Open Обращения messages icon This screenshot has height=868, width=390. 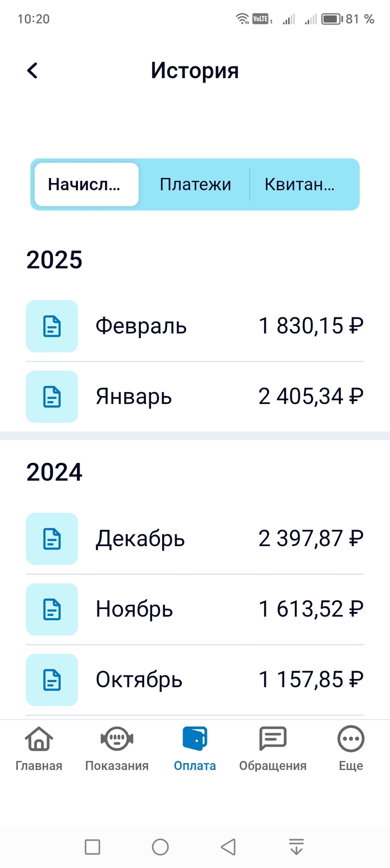point(273,740)
